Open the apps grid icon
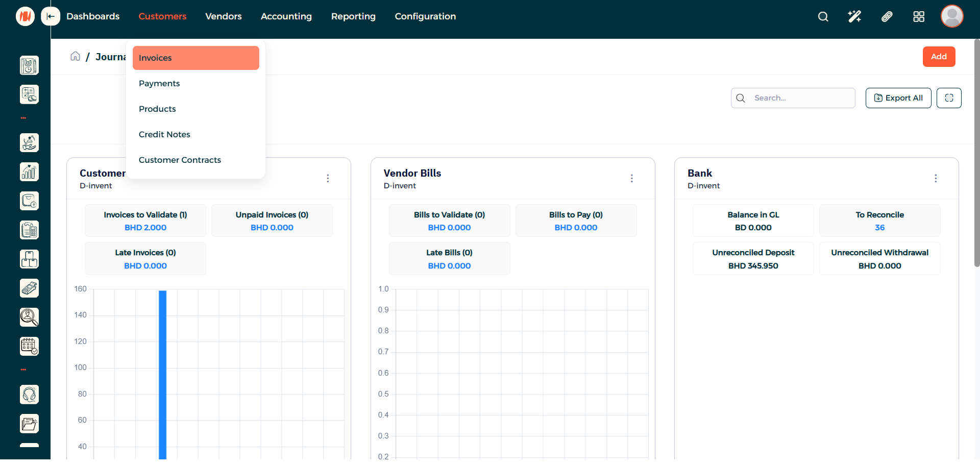The width and height of the screenshot is (980, 466). point(919,16)
